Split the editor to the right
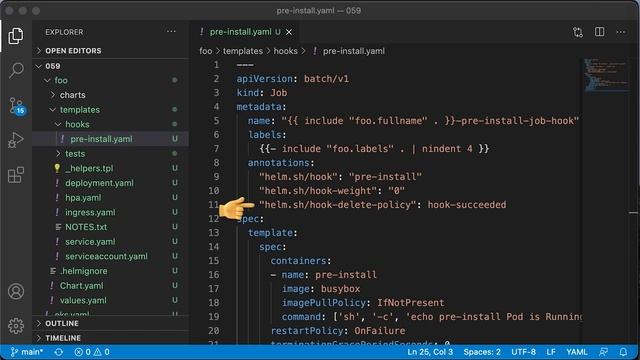640x360 pixels. click(599, 32)
